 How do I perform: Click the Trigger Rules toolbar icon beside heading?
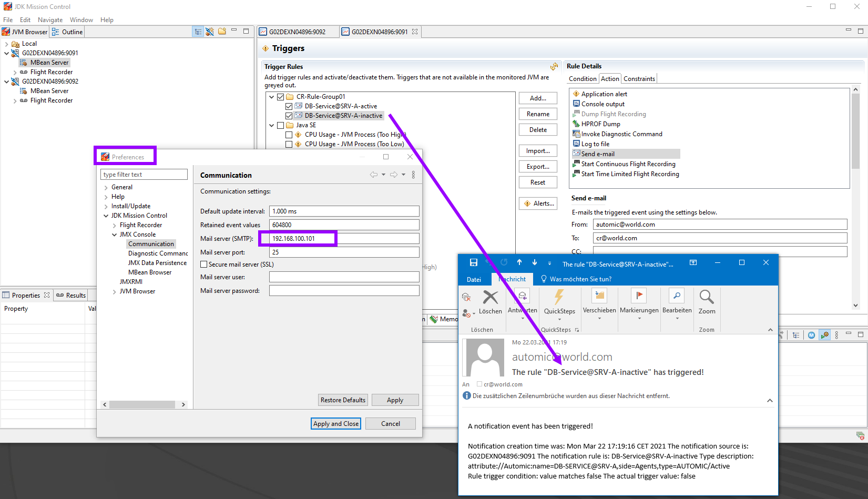[554, 67]
